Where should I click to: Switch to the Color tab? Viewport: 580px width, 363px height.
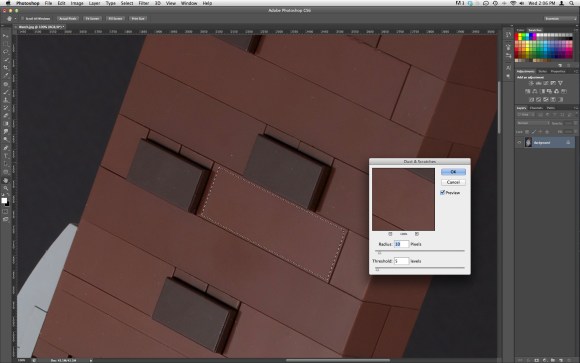click(520, 30)
